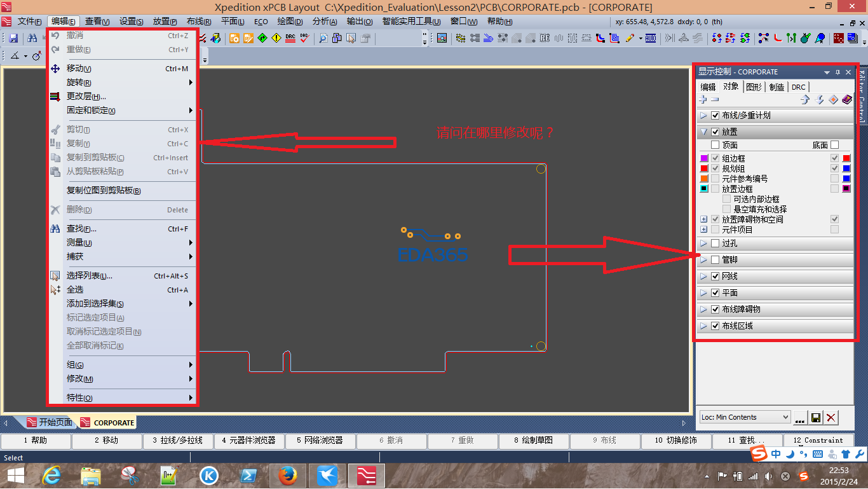This screenshot has height=489, width=868.
Task: Click the 1 帮助 function key button
Action: (x=36, y=440)
